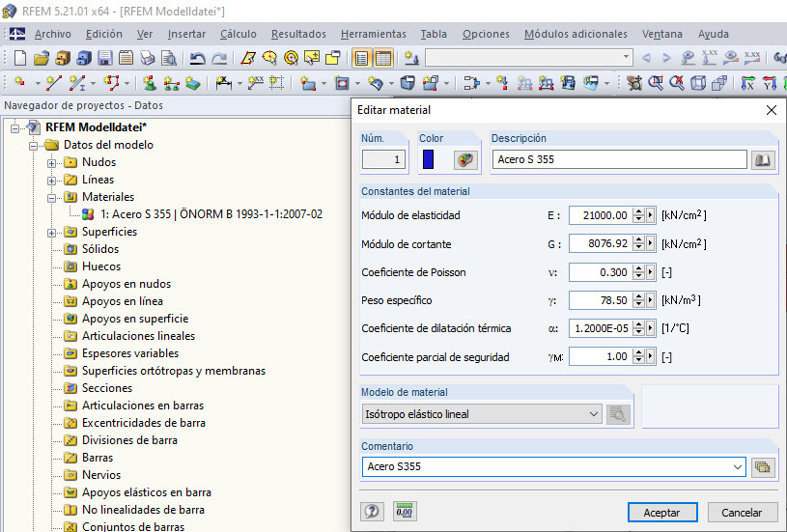Click the new opening icon
This screenshot has height=532, width=787.
pyautogui.click(x=342, y=82)
